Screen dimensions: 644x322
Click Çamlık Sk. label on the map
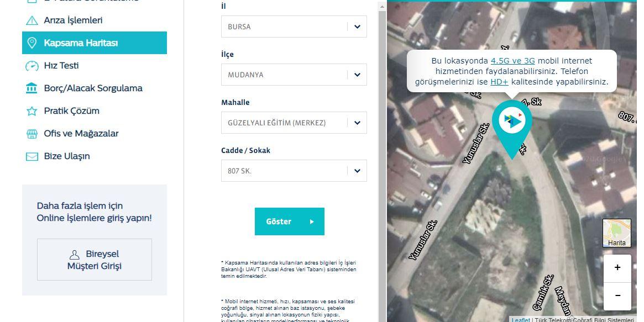(543, 293)
